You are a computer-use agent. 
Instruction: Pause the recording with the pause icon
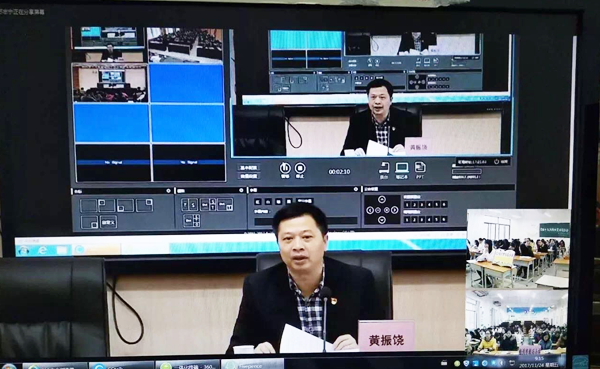point(284,168)
